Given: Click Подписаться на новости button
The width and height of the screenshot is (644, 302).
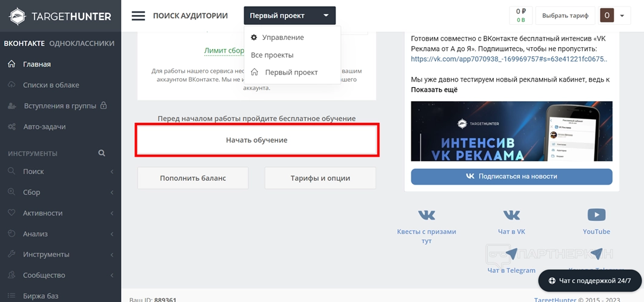Looking at the screenshot, I should coord(512,177).
